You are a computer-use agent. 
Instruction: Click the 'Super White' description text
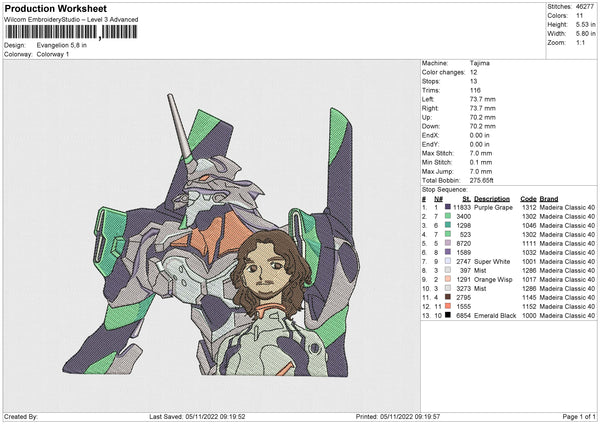492,262
